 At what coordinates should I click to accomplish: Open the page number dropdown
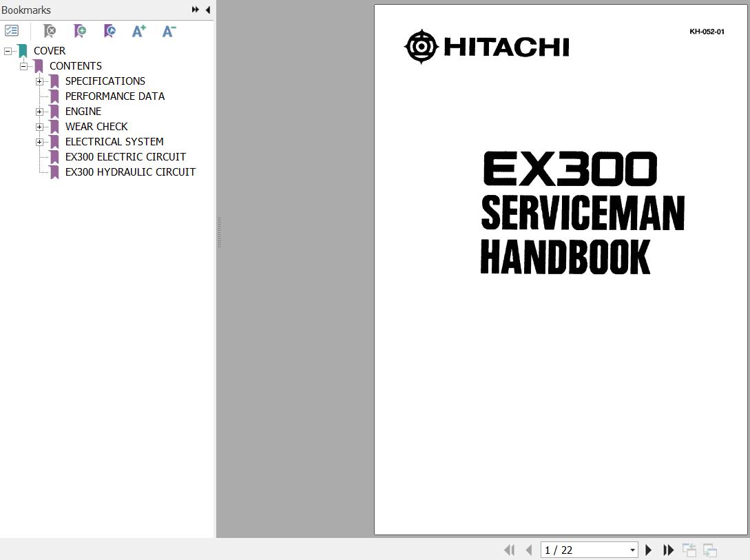click(x=632, y=550)
